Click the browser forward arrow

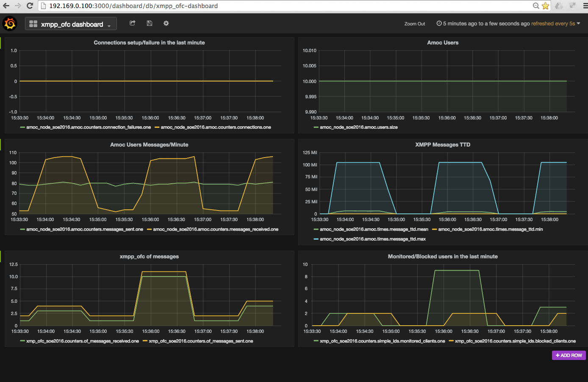point(18,6)
